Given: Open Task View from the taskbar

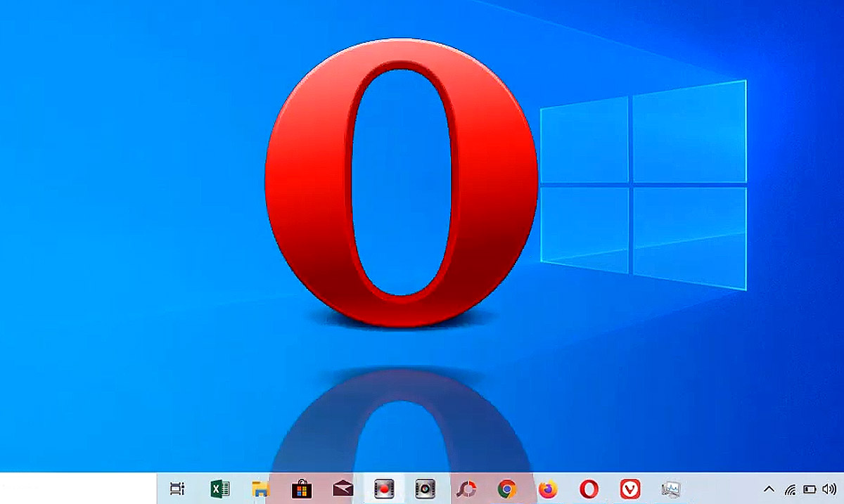Looking at the screenshot, I should pos(177,489).
